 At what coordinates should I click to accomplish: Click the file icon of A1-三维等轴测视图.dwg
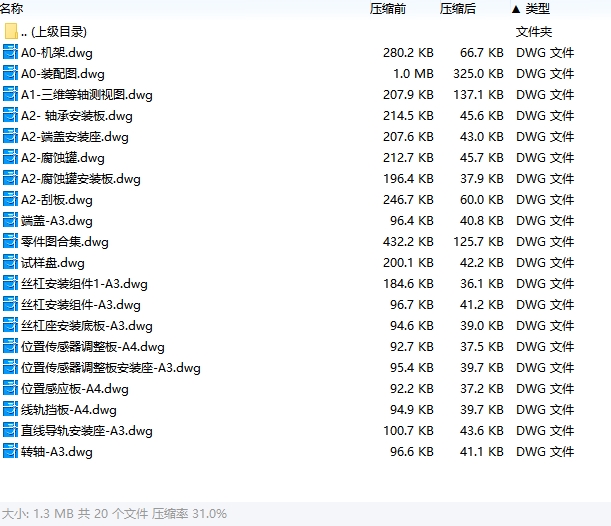coord(10,94)
